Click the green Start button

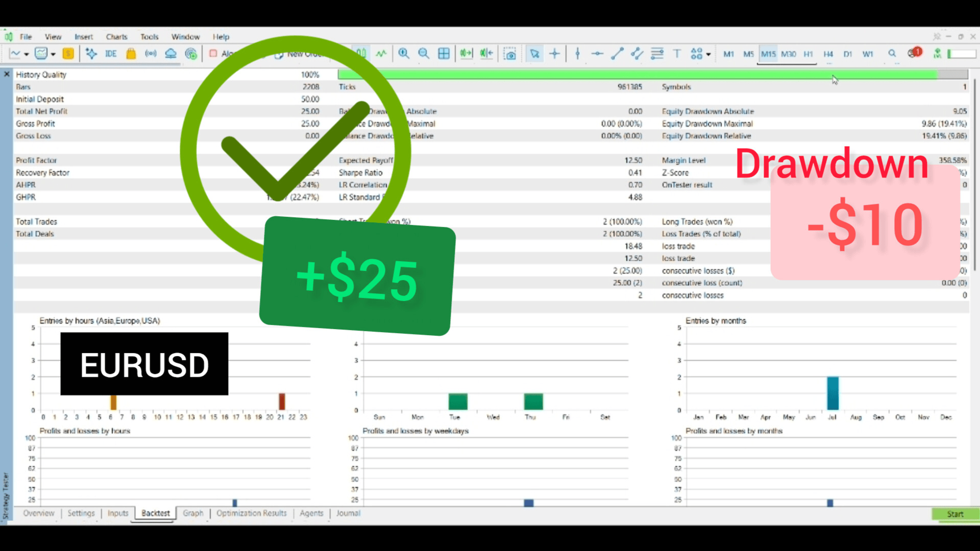955,514
